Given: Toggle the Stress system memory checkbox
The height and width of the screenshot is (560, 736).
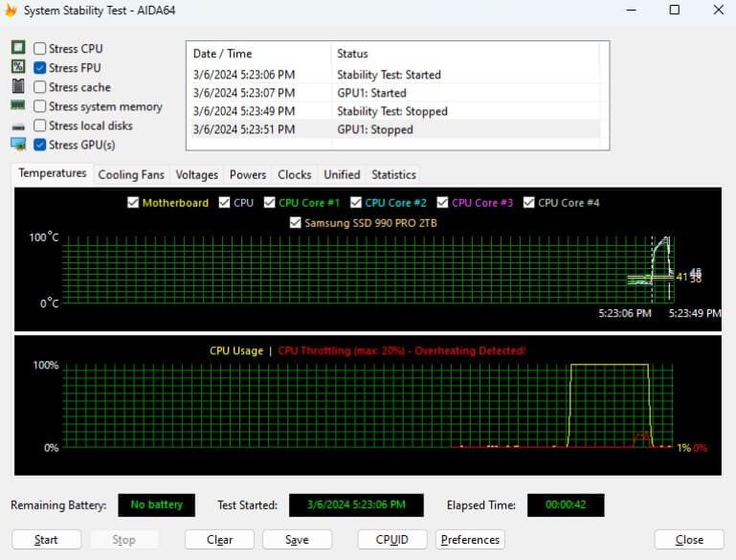Looking at the screenshot, I should tap(40, 106).
